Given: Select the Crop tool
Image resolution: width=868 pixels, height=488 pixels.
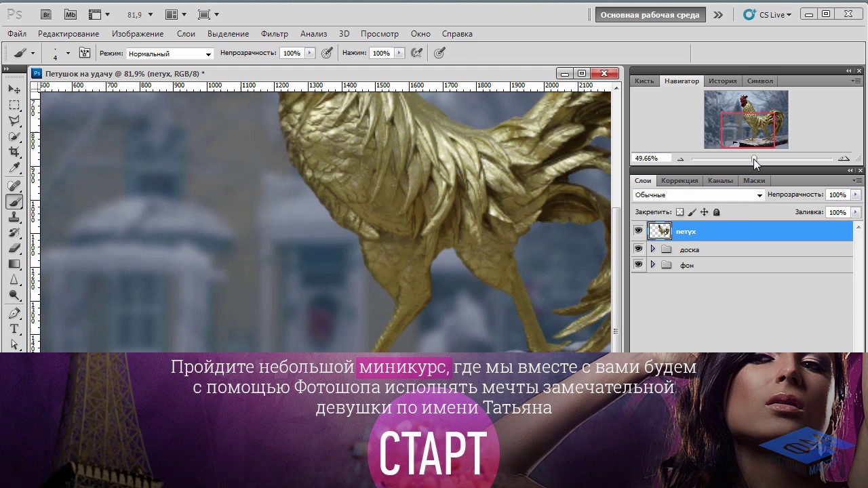Looking at the screenshot, I should point(14,152).
